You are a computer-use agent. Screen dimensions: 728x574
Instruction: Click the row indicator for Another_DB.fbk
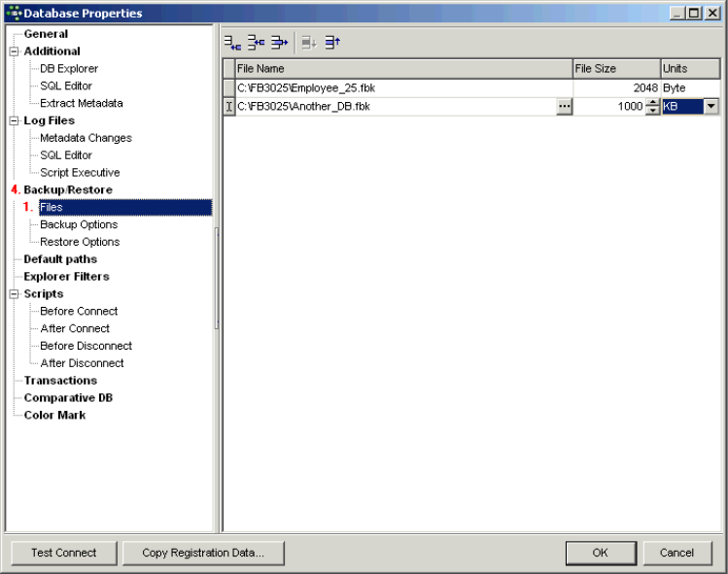click(229, 107)
